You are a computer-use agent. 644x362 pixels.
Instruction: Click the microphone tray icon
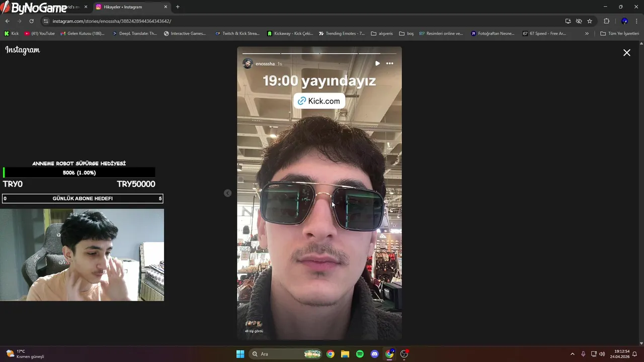pos(583,354)
